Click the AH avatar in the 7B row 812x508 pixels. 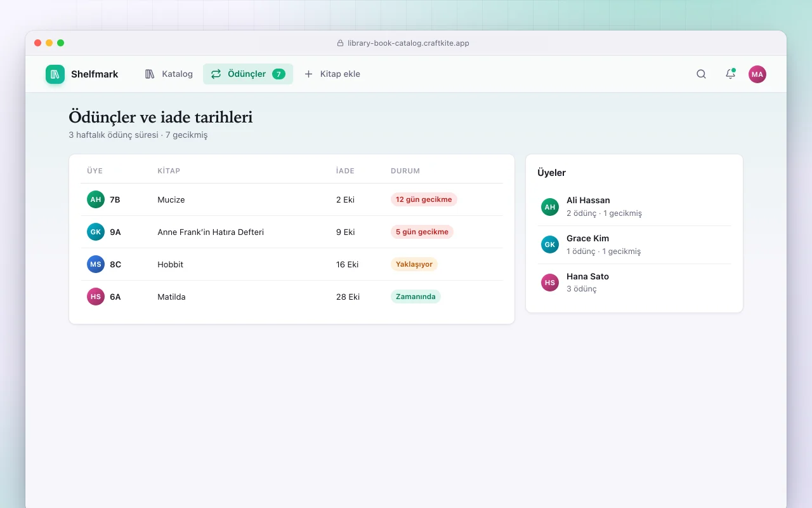96,199
